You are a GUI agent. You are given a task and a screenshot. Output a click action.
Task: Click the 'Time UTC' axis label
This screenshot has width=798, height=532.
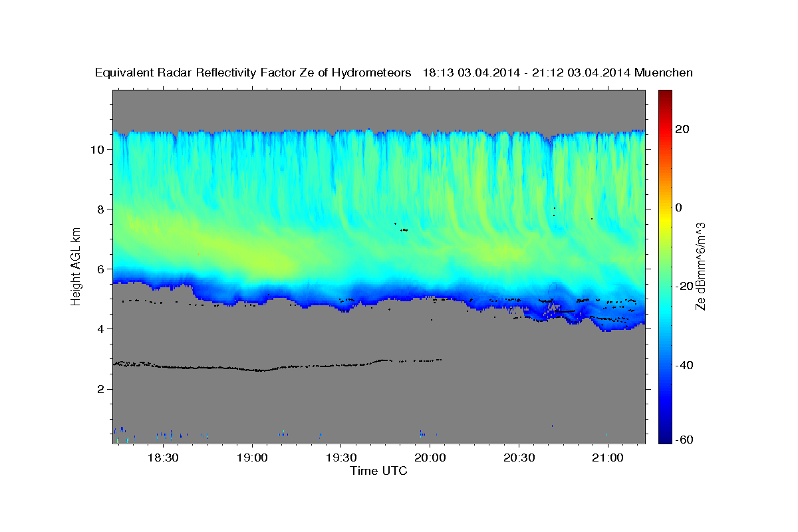click(x=378, y=471)
